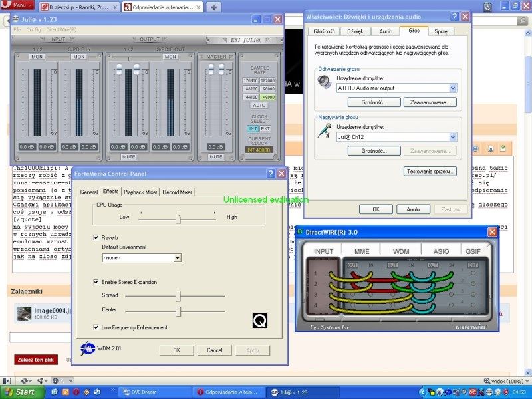Click the Spread slider handle
532x399 pixels.
[178, 296]
